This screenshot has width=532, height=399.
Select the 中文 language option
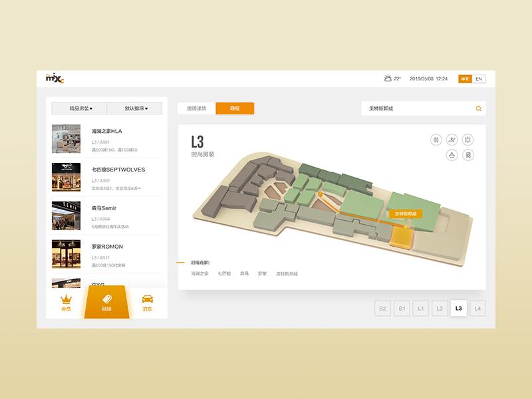tap(464, 78)
